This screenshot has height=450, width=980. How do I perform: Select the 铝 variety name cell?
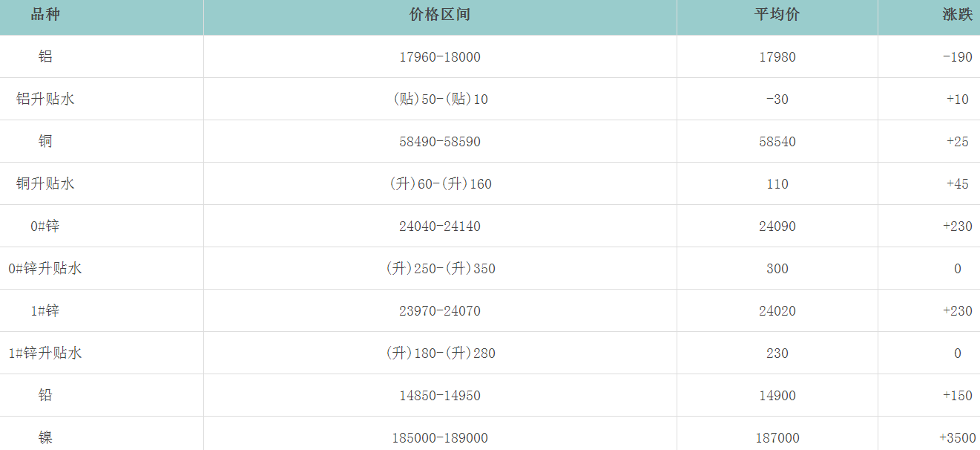[45, 56]
